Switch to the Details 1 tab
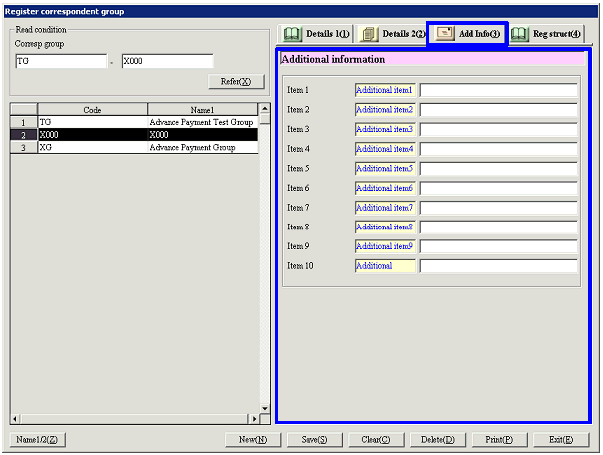This screenshot has width=603, height=455. [314, 34]
